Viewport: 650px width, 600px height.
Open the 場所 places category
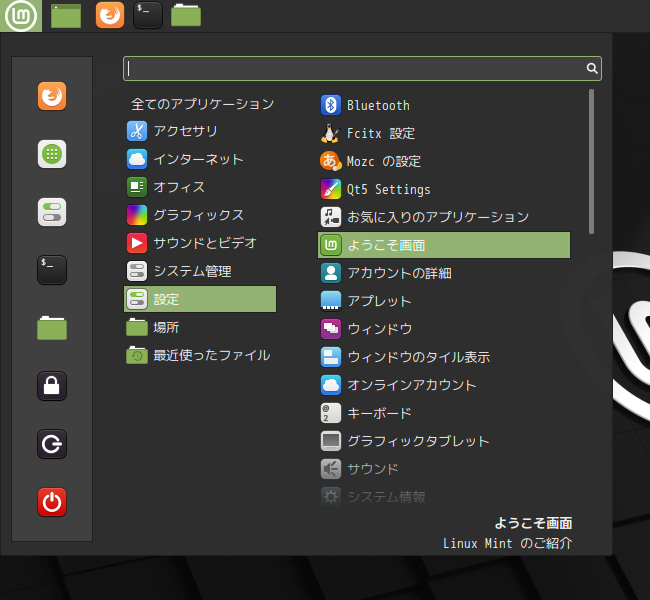(x=200, y=327)
